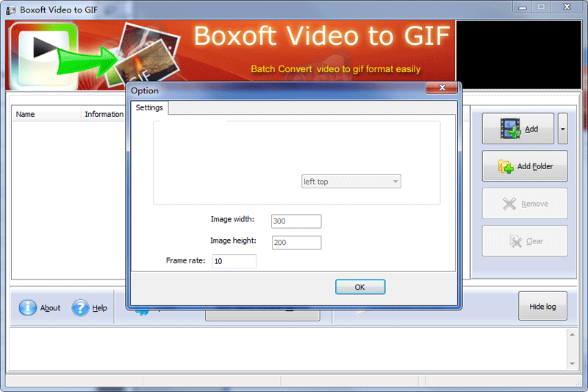Click the Information column header
This screenshot has width=588, height=392.
tap(104, 114)
